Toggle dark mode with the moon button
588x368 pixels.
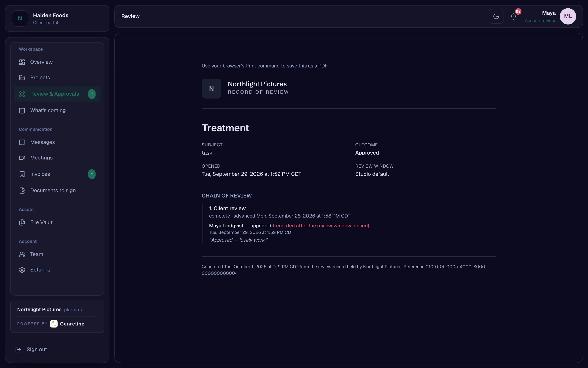click(496, 16)
